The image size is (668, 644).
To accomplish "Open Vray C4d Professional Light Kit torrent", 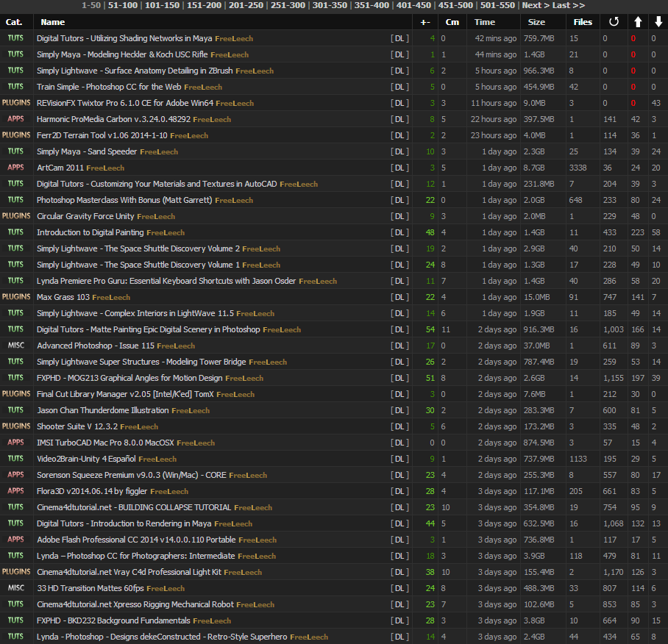I will (129, 572).
